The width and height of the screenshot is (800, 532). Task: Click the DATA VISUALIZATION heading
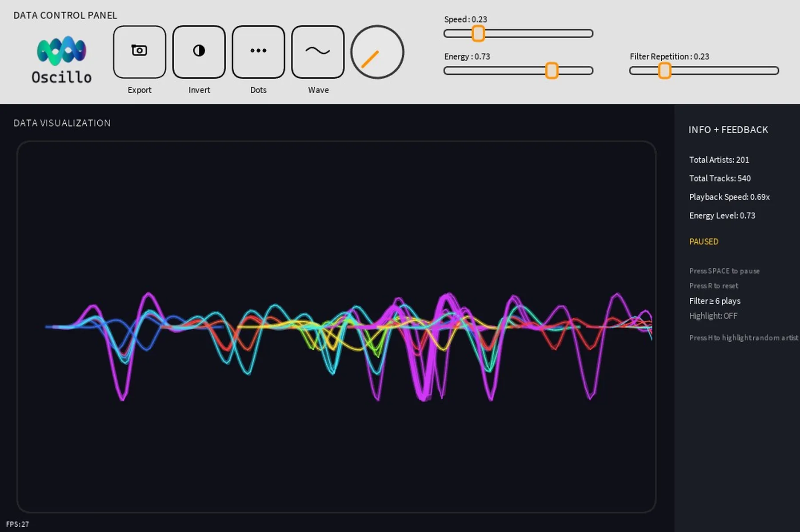tap(62, 123)
